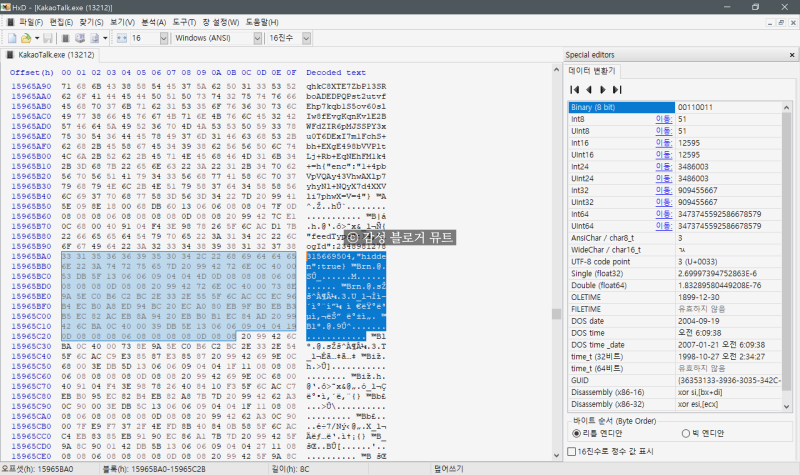This screenshot has width=800, height=475.
Task: Open the 창 설정(W) menu
Action: click(220, 22)
